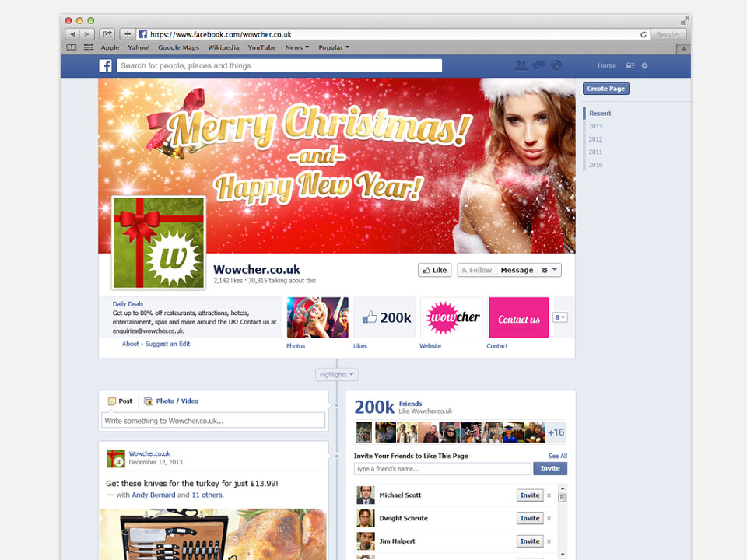
Task: Open the News bookmarks menu
Action: coord(297,47)
